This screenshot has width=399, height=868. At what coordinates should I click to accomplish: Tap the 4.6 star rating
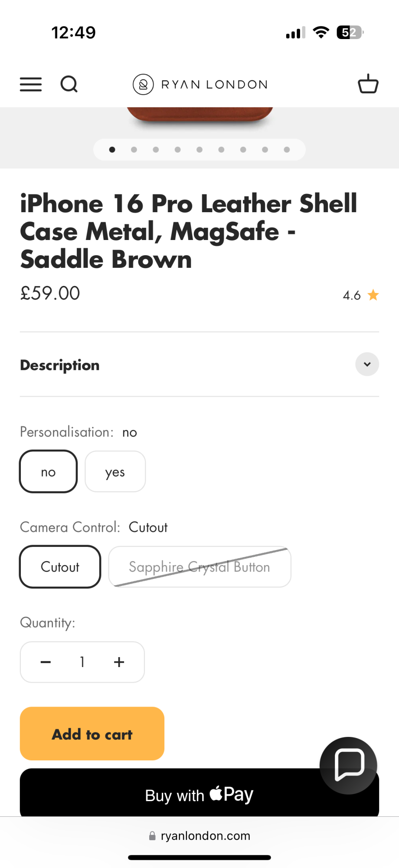pyautogui.click(x=360, y=296)
